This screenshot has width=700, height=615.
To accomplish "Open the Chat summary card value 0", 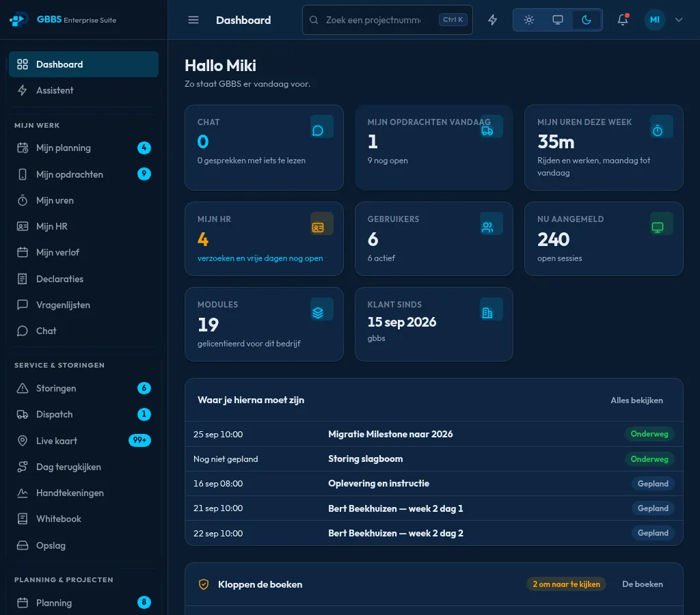I will 203,141.
